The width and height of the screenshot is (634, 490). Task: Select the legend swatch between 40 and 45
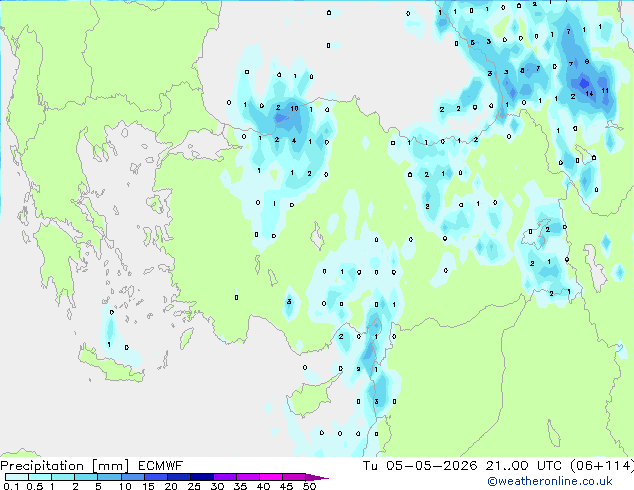271,477
